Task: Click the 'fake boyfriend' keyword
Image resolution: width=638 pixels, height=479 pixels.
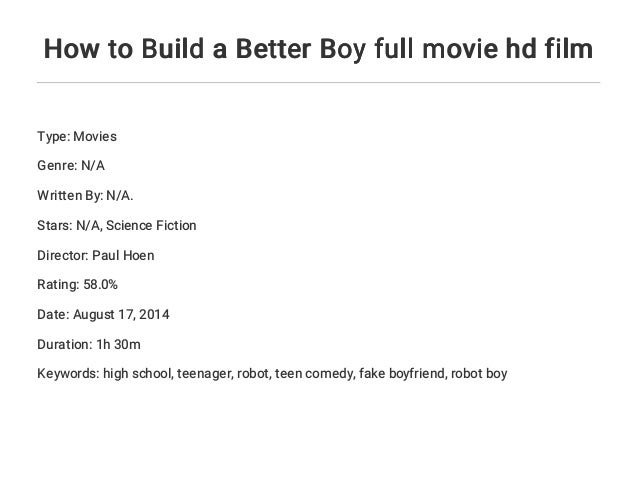Action: pos(402,374)
